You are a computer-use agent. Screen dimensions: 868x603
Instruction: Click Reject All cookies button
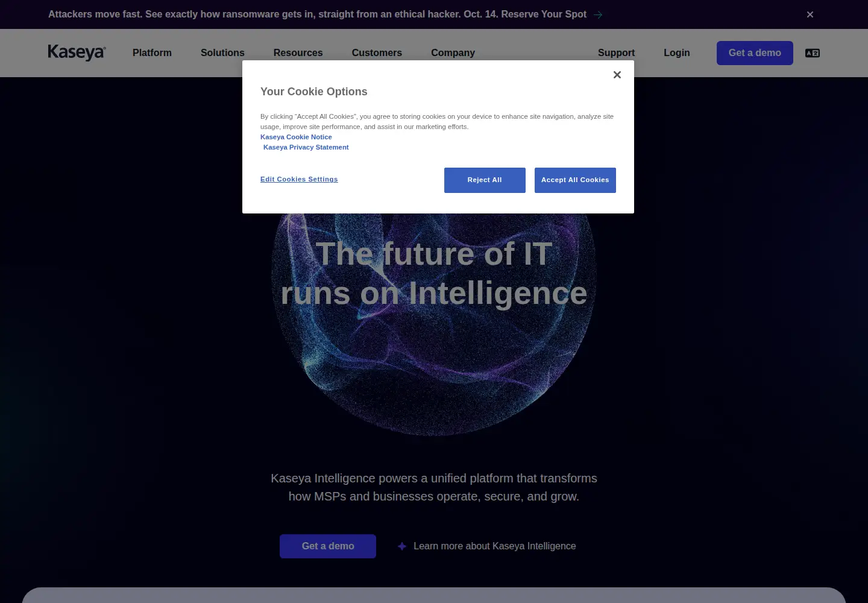(485, 180)
